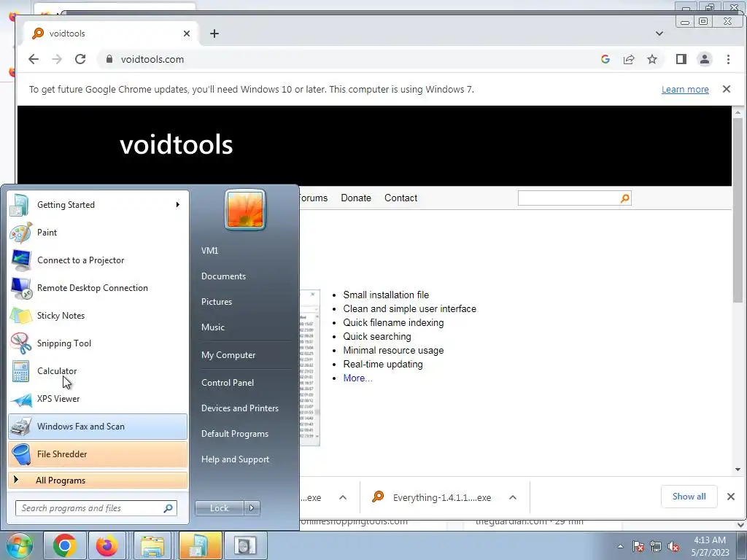Close the downloads bar
This screenshot has height=560, width=747.
(x=731, y=497)
